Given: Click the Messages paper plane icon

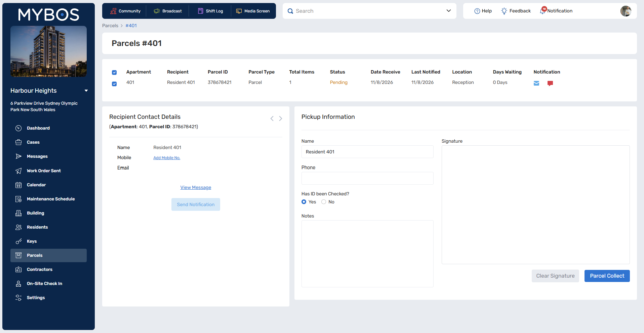Looking at the screenshot, I should pos(18,156).
